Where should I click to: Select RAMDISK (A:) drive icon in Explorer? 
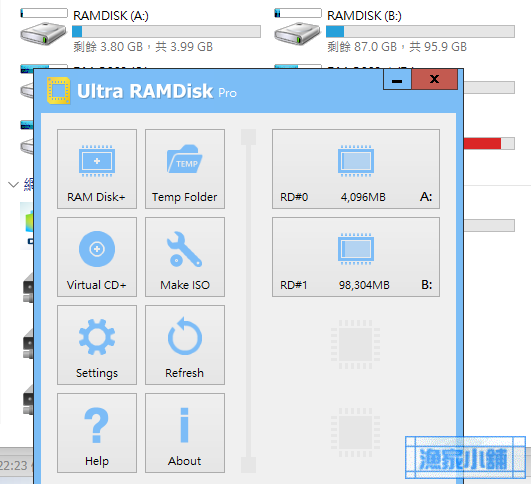[x=43, y=33]
